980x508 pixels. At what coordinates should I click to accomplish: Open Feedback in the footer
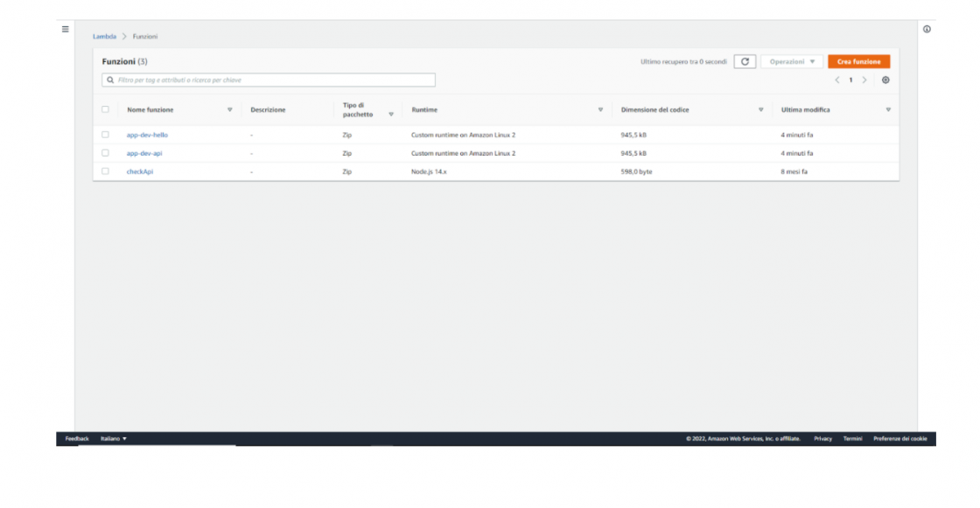77,438
